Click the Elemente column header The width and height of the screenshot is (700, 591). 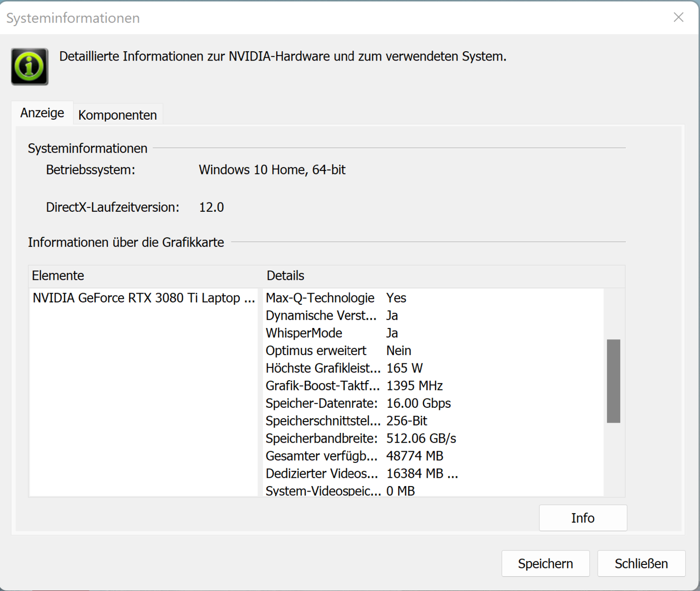pos(143,276)
